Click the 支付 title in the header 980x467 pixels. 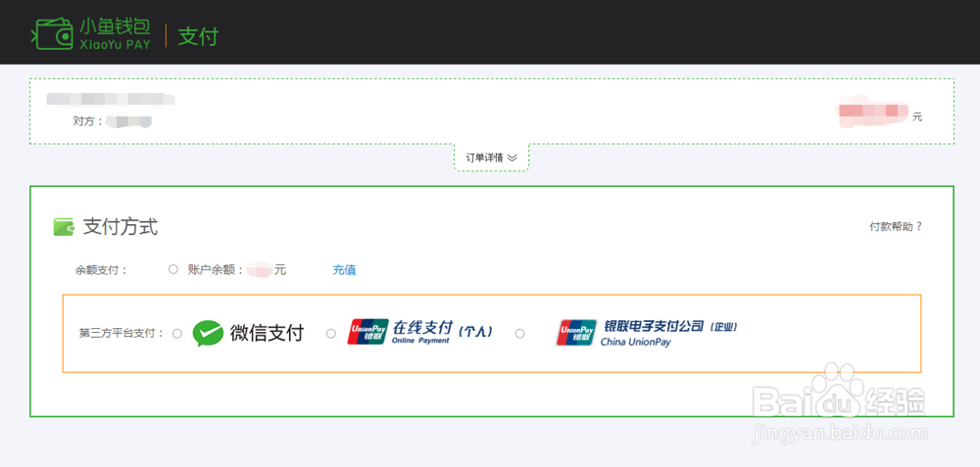198,36
